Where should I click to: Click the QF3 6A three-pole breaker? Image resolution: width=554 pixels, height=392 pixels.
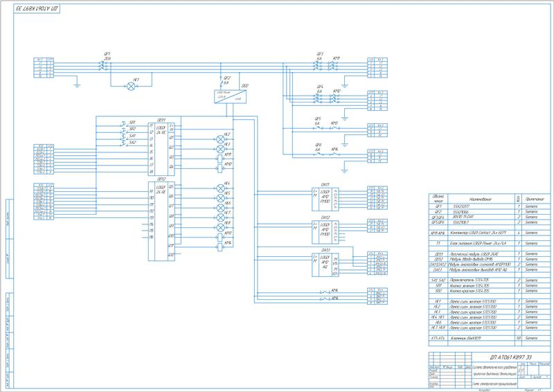[318, 66]
